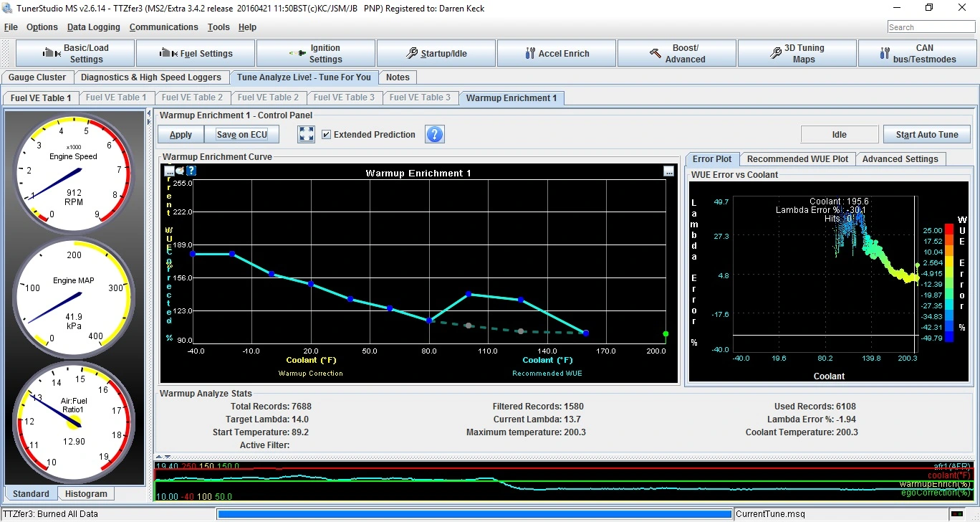
Task: Open the Options menu
Action: click(42, 27)
